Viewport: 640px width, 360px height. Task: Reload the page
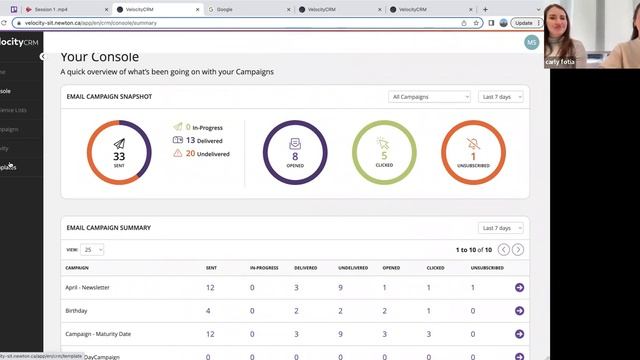[4, 23]
